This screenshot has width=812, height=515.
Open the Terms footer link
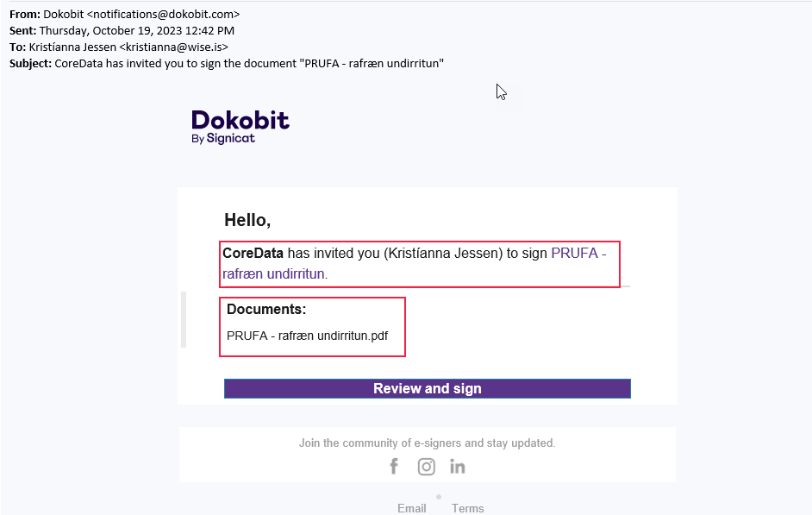(x=467, y=508)
